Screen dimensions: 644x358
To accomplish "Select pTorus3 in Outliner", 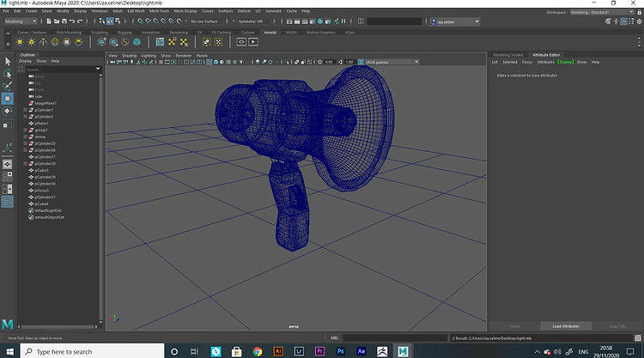I will click(x=42, y=191).
